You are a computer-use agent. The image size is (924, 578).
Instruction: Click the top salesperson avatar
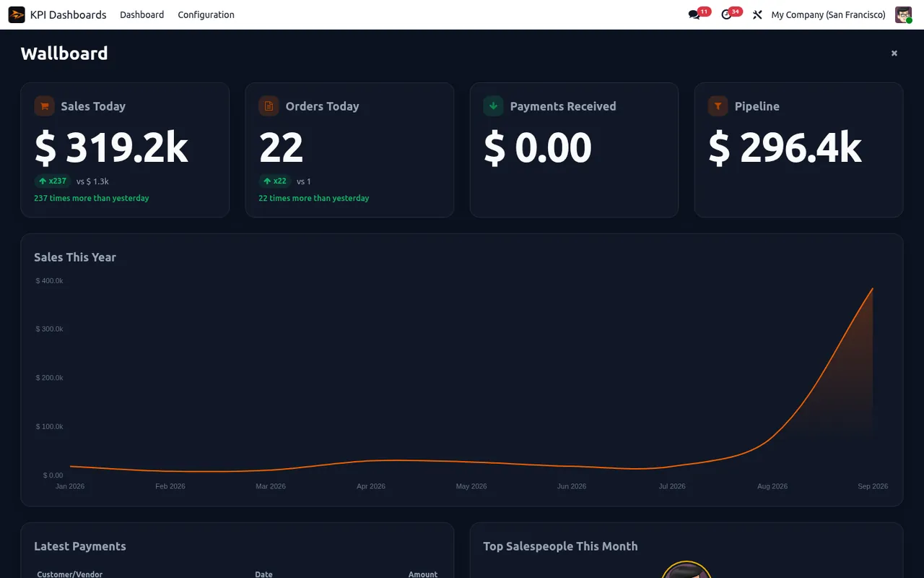click(x=687, y=570)
